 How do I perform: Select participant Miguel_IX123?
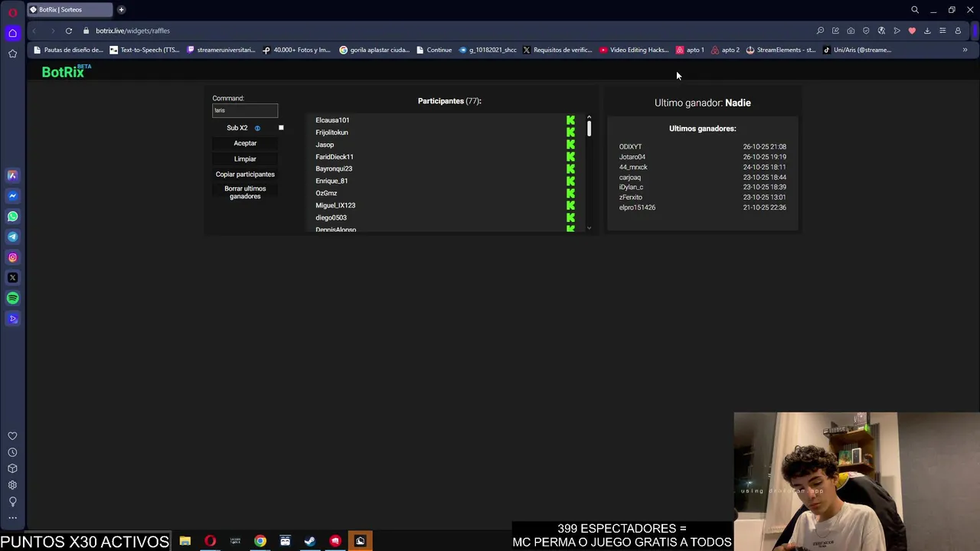335,206
